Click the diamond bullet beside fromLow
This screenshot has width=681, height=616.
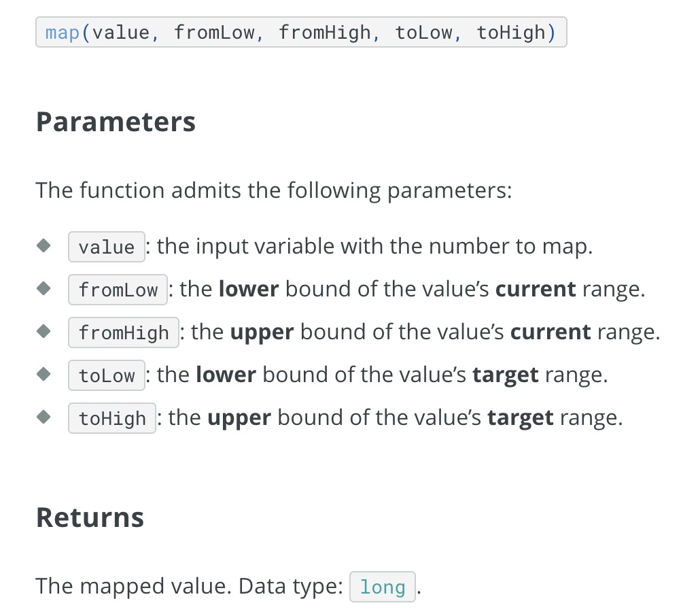43,288
